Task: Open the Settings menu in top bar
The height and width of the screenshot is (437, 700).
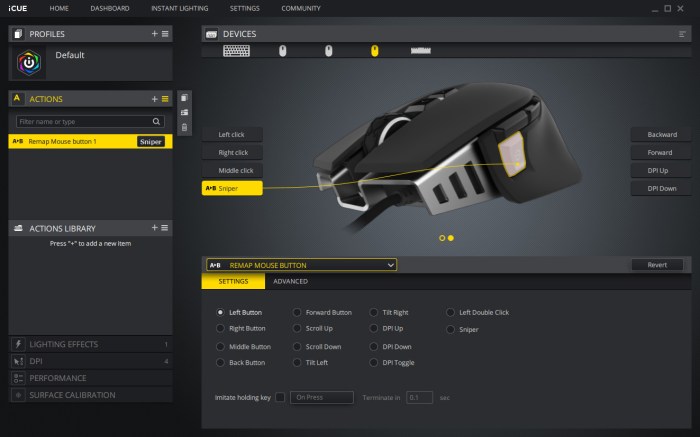Action: point(245,8)
